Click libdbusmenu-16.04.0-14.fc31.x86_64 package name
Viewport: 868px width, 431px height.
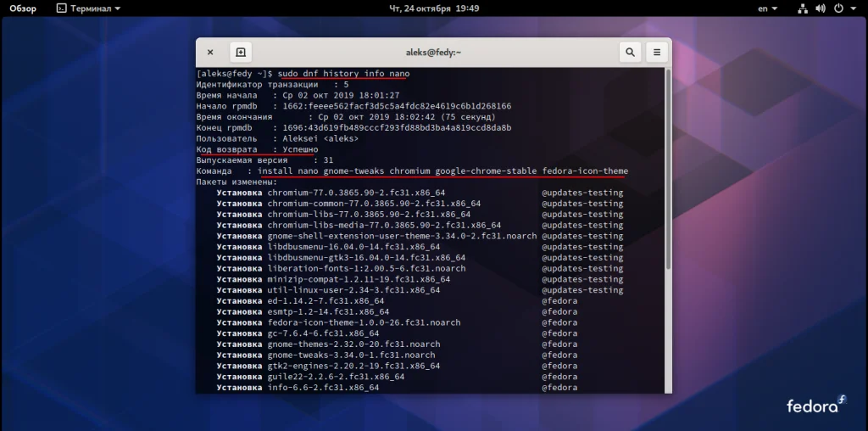click(353, 247)
